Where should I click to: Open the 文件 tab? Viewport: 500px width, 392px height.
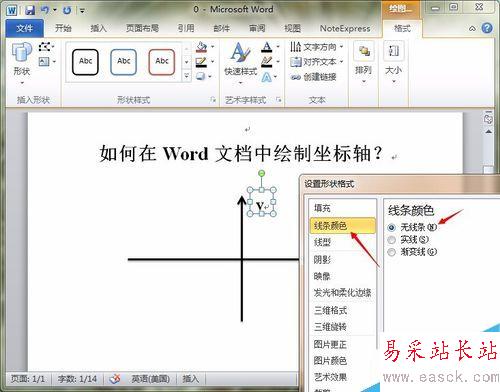(25, 28)
